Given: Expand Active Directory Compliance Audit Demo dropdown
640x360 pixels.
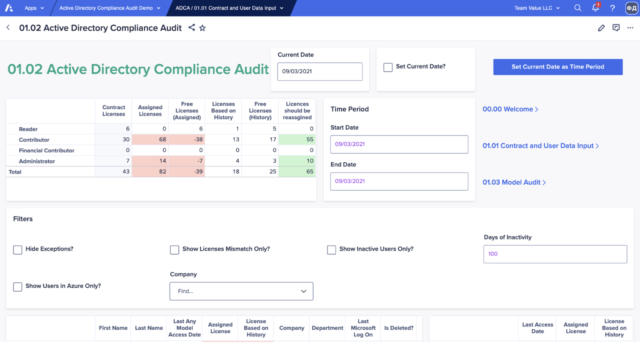Looking at the screenshot, I should [x=109, y=8].
